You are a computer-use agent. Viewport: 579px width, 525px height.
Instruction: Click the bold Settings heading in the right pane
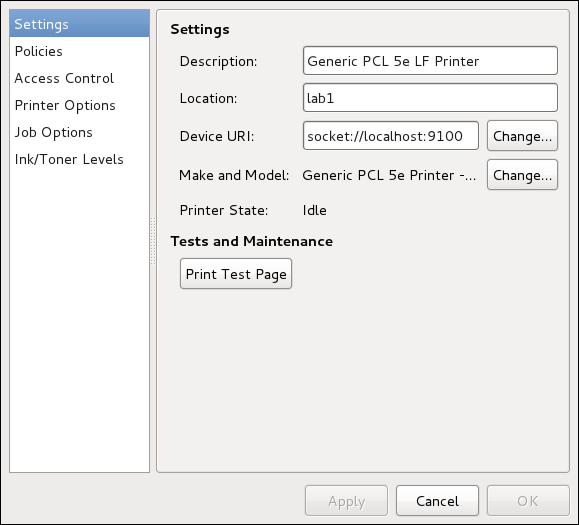pos(200,30)
